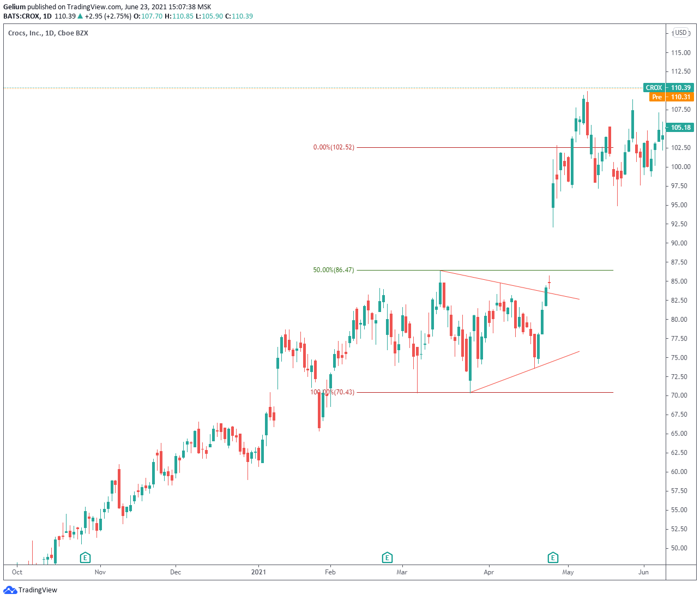Click the May label on time axis

coord(568,572)
